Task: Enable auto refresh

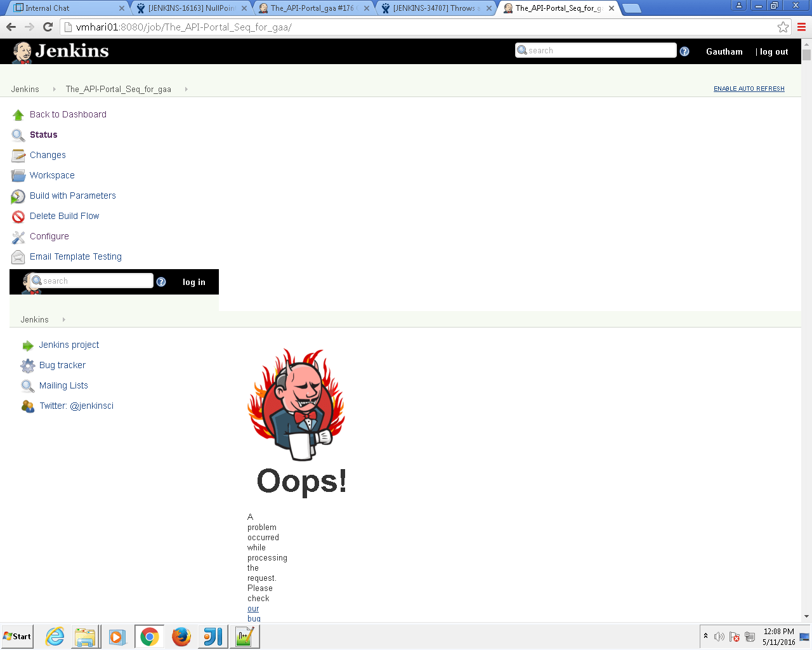Action: click(749, 89)
